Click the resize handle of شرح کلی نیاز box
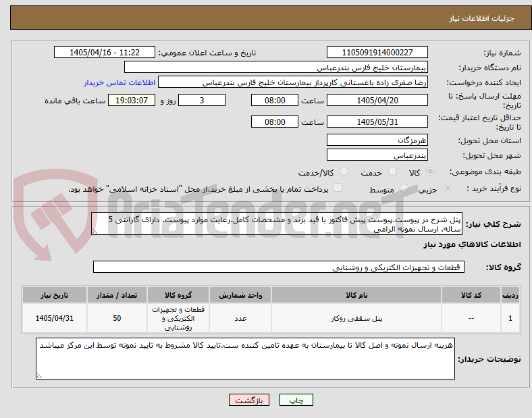 (x=95, y=232)
